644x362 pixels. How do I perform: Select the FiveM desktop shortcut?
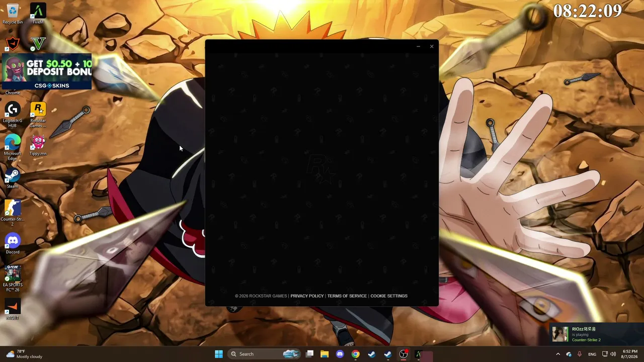point(38,14)
